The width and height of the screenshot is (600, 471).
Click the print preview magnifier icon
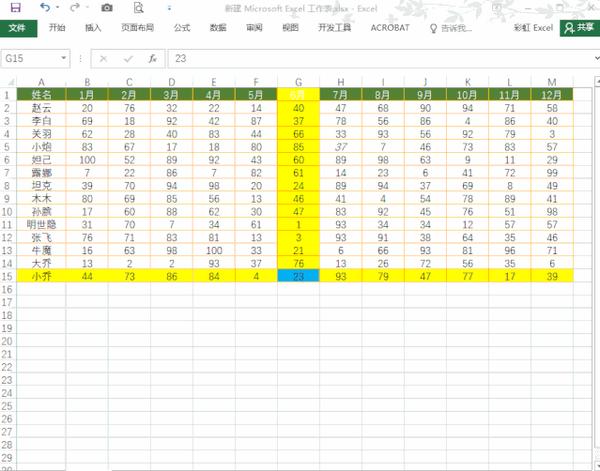pos(138,8)
